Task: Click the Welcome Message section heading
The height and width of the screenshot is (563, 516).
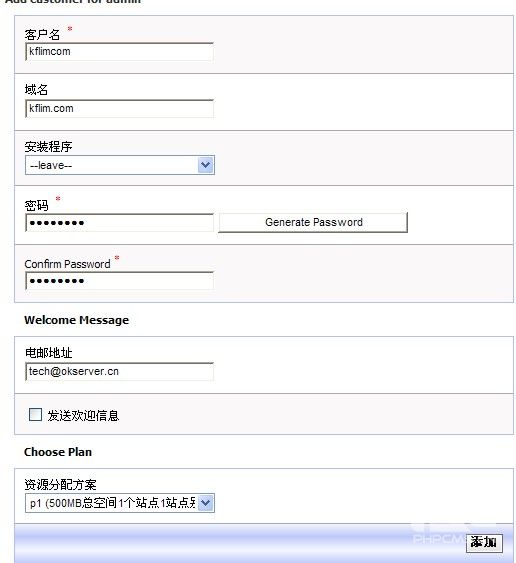Action: [x=76, y=320]
